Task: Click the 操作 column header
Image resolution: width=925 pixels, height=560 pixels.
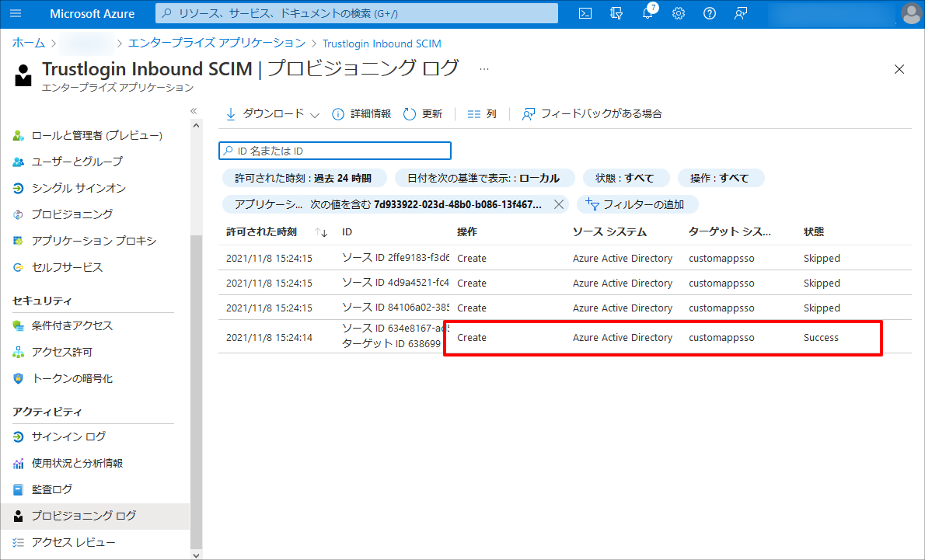Action: pyautogui.click(x=467, y=232)
